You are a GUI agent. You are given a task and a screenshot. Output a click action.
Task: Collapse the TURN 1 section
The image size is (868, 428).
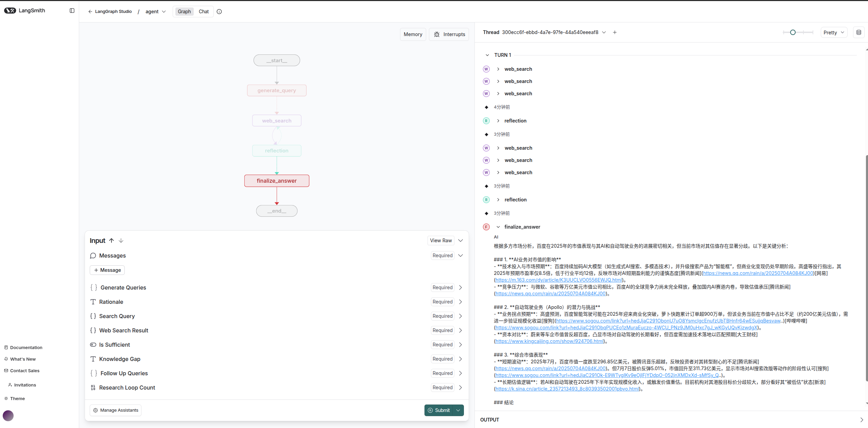coord(487,55)
